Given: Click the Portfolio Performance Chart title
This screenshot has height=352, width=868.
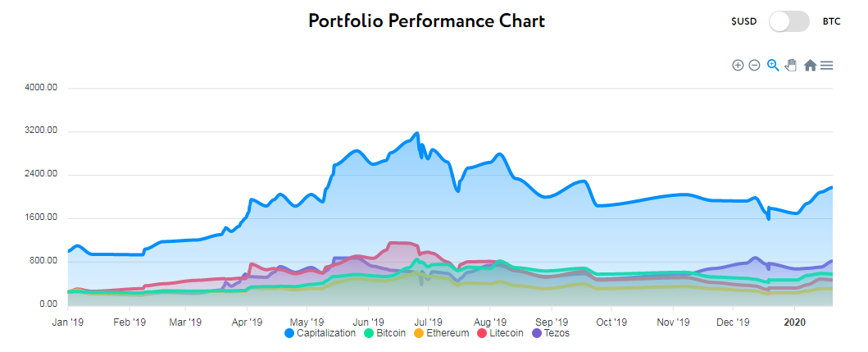Looking at the screenshot, I should coord(426,21).
